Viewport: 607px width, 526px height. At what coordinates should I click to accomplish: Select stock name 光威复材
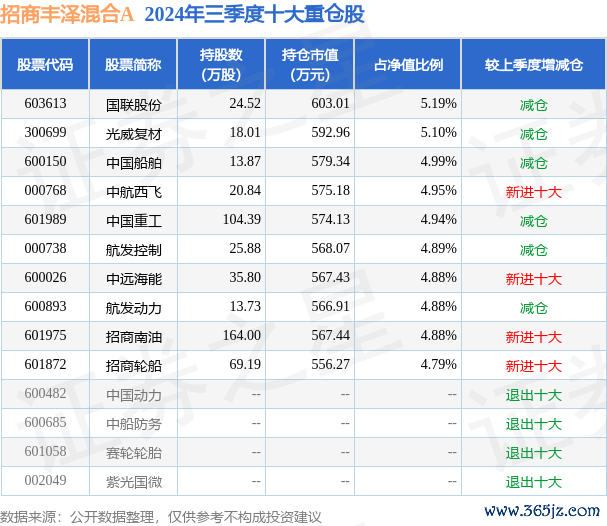pos(134,134)
